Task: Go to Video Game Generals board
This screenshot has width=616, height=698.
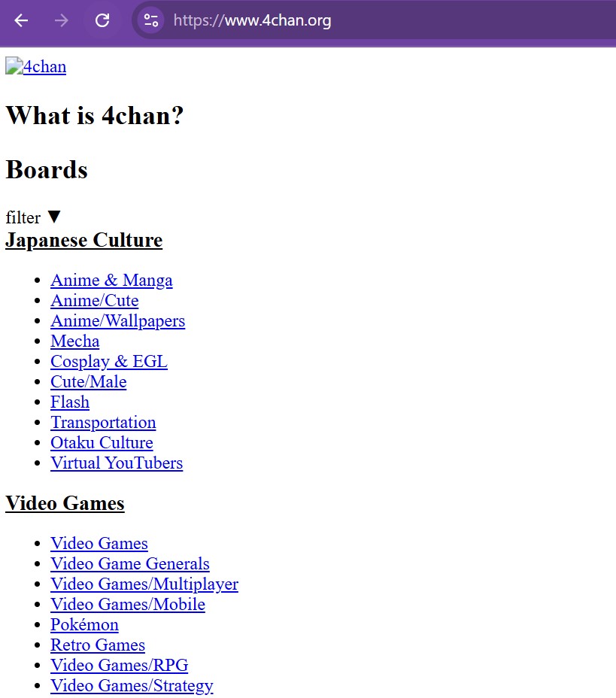Action: click(129, 564)
